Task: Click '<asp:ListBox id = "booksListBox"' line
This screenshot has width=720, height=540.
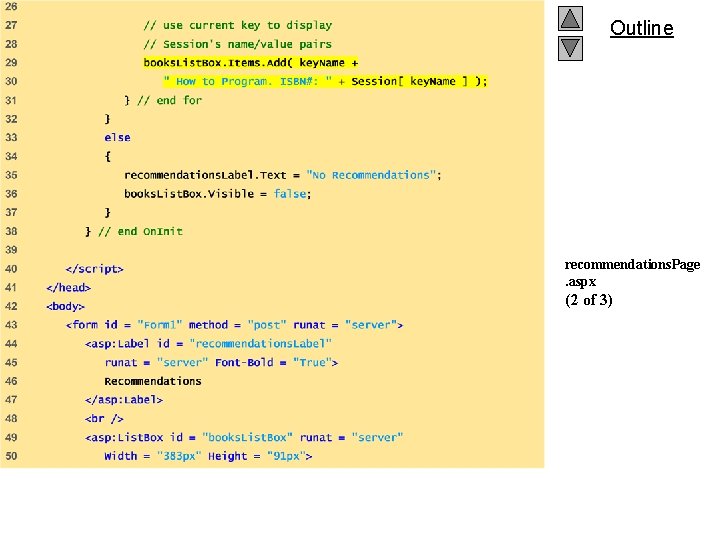Action: [x=244, y=438]
